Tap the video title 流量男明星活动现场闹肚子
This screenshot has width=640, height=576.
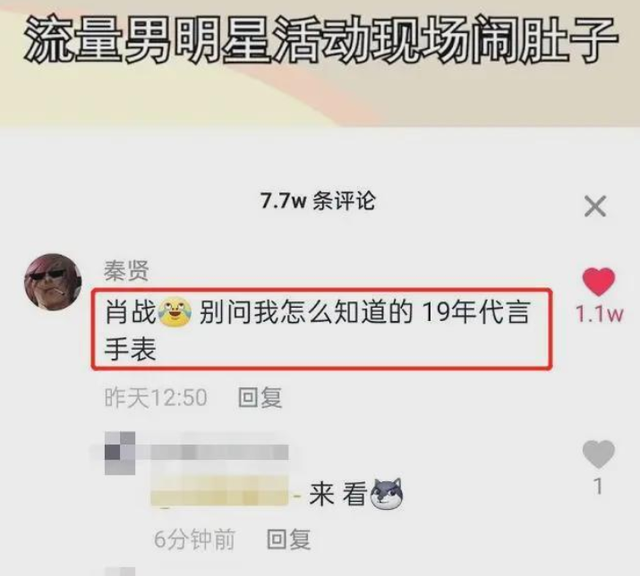point(322,39)
